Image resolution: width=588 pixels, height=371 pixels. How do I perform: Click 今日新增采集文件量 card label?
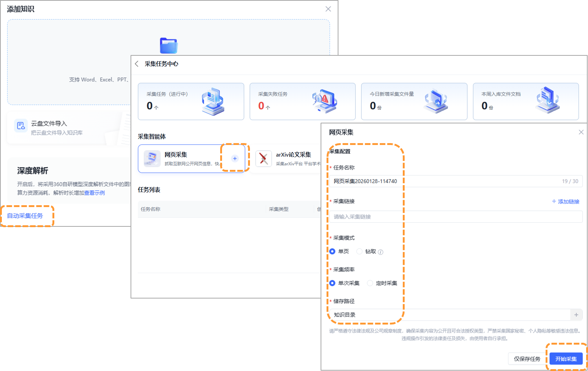click(392, 94)
